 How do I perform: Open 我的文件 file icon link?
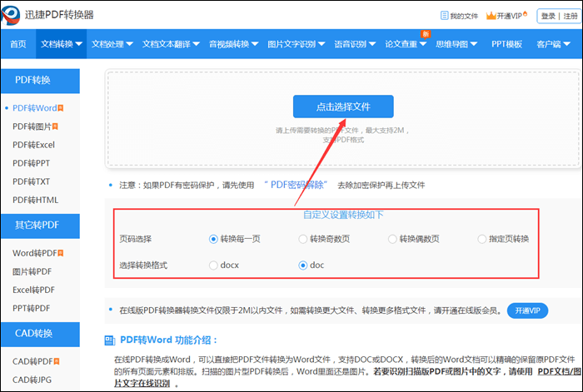point(442,16)
